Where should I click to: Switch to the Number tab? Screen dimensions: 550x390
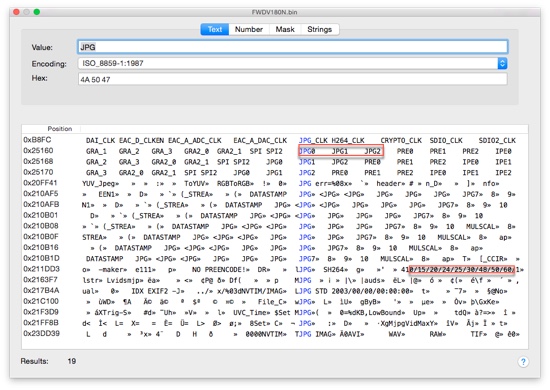pos(249,29)
